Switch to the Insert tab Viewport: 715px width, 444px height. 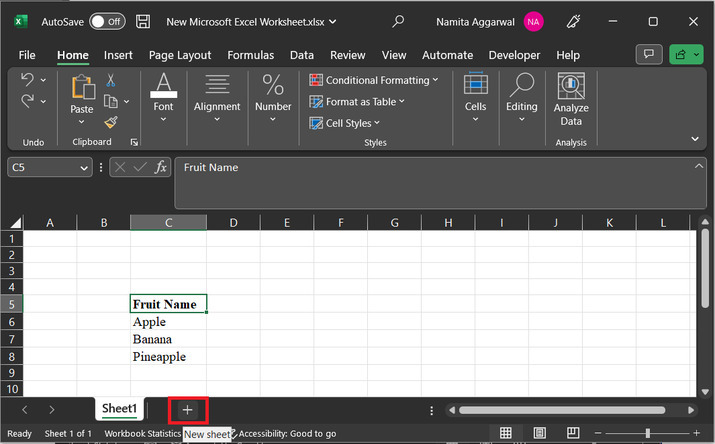118,55
